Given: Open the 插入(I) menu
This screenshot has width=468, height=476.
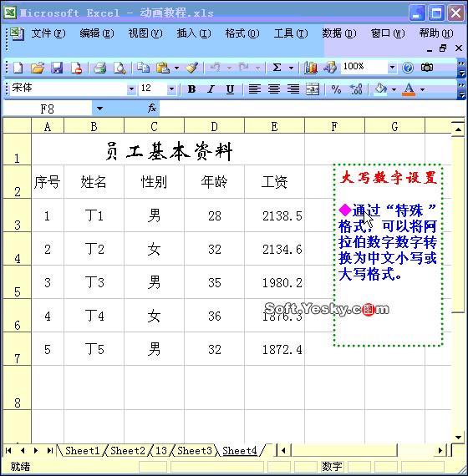Looking at the screenshot, I should point(194,33).
